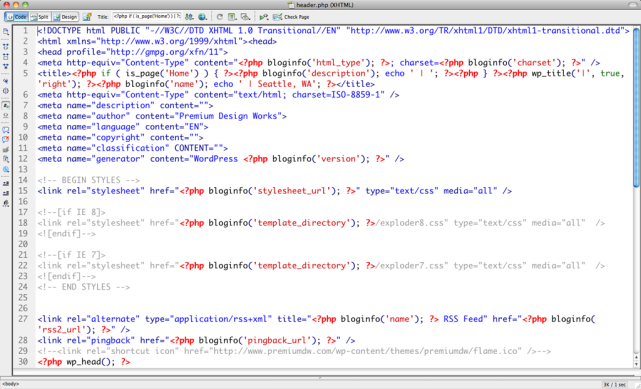Refresh the design view

click(220, 17)
